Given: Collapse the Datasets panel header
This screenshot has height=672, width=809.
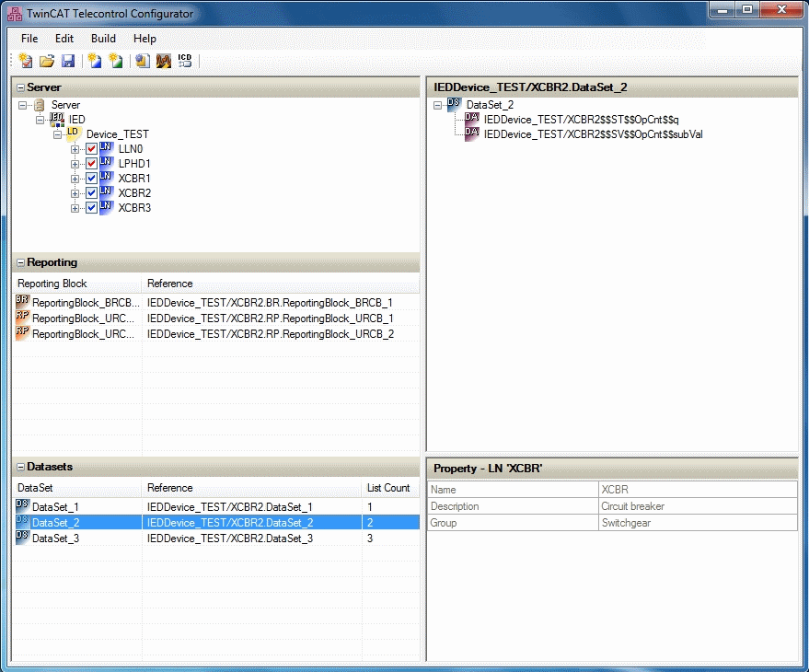Looking at the screenshot, I should [x=20, y=467].
